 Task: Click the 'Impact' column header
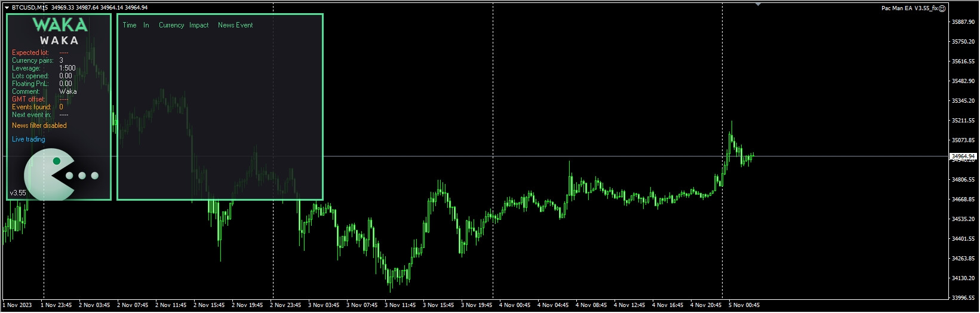pyautogui.click(x=199, y=25)
